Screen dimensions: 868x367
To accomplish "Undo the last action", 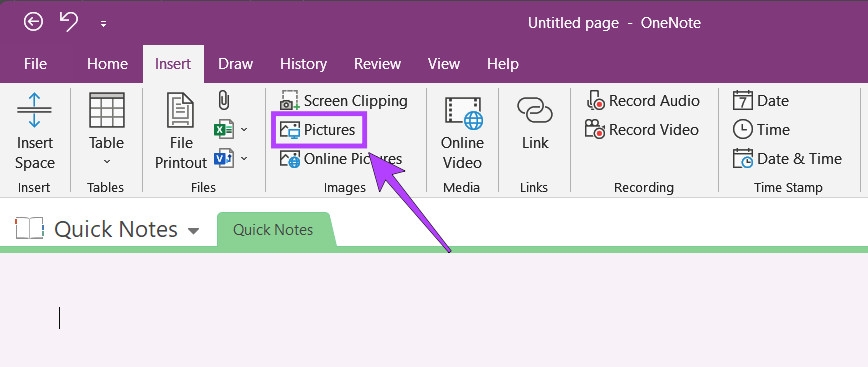I will click(x=69, y=22).
